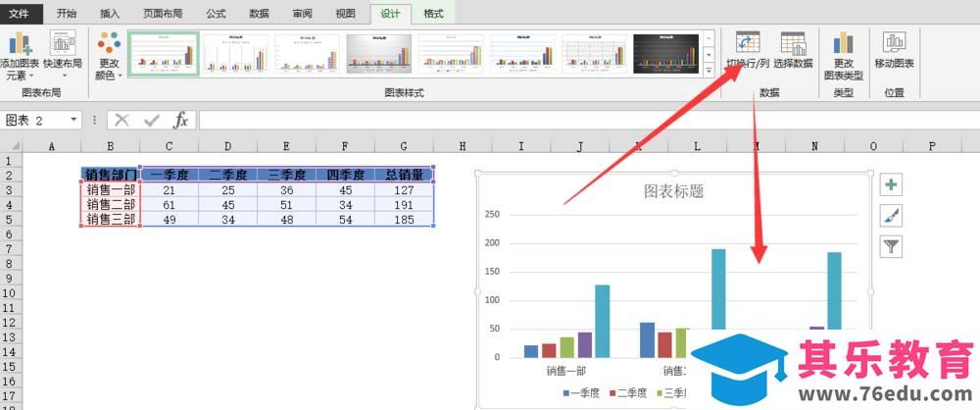Switch to the 审阅 tab
Viewport: 980px width, 410px height.
pyautogui.click(x=303, y=13)
